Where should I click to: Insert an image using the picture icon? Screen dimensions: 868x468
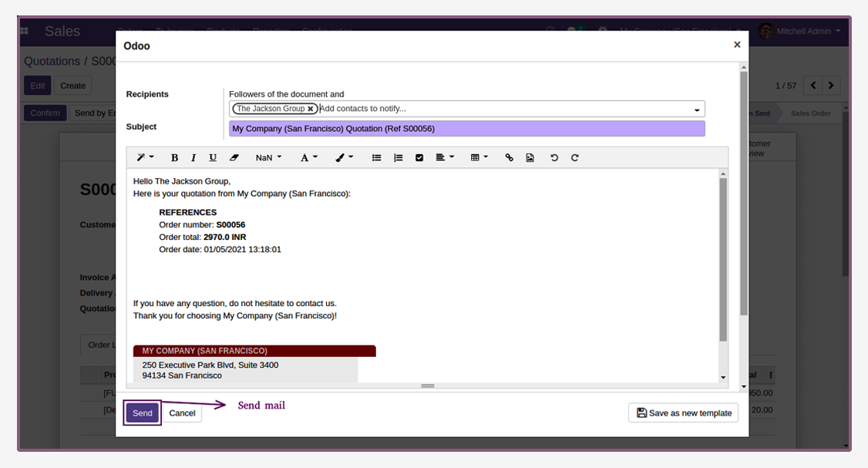tap(530, 158)
